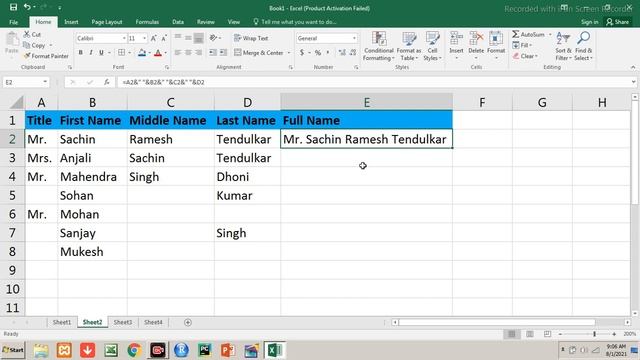Image resolution: width=640 pixels, height=360 pixels.
Task: Click Decrease Indent icon
Action: 213,52
